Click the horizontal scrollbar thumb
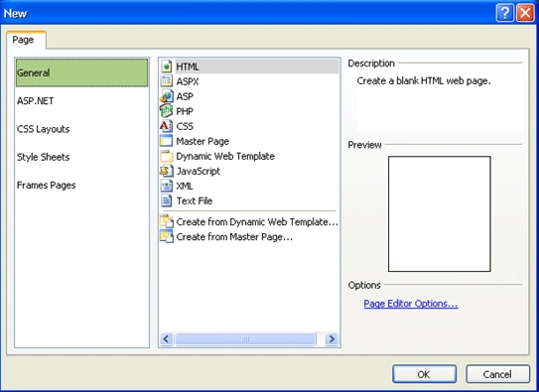The image size is (539, 392). 245,339
